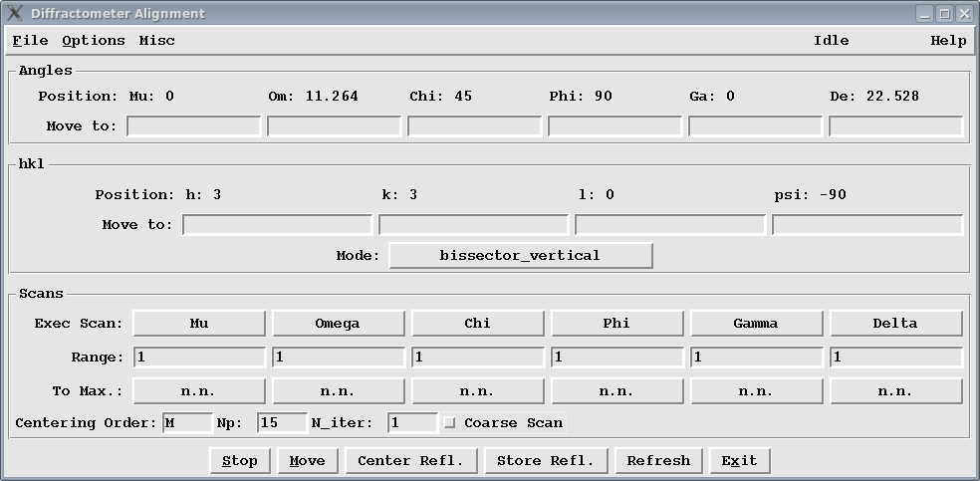Click the Range field under Delta

896,358
